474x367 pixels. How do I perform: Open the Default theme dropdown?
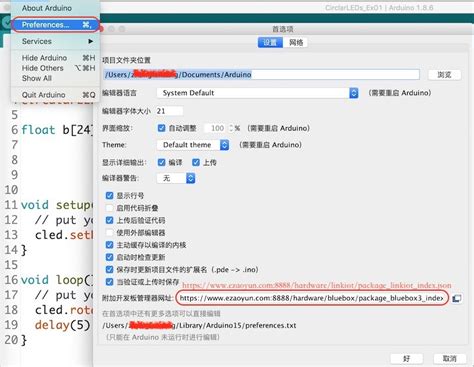(x=193, y=145)
